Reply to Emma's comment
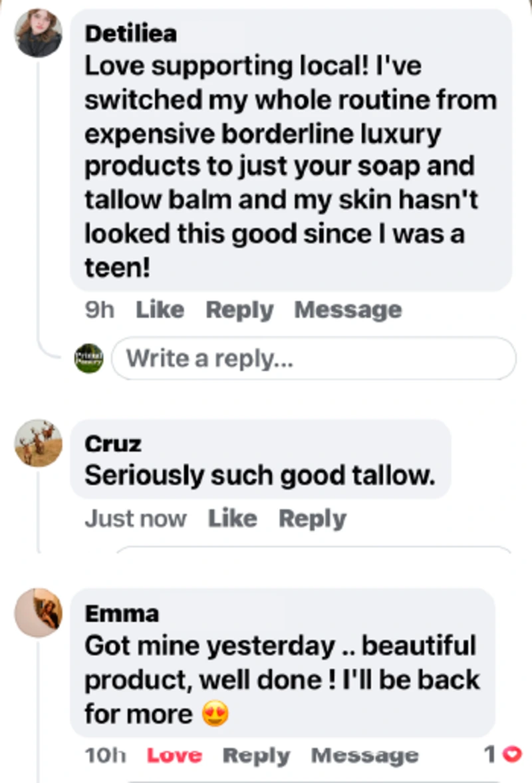Screen dimensions: 532x783 click(256, 756)
